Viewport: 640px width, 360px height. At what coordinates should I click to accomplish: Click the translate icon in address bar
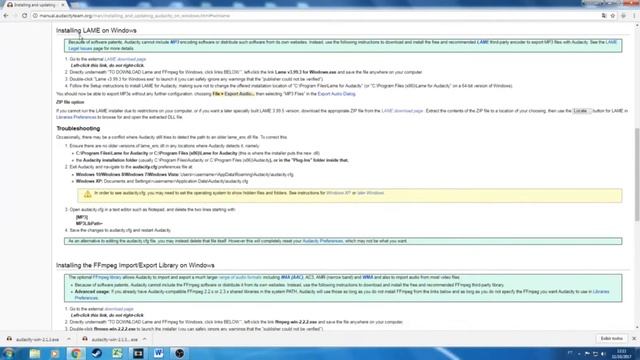coord(604,16)
